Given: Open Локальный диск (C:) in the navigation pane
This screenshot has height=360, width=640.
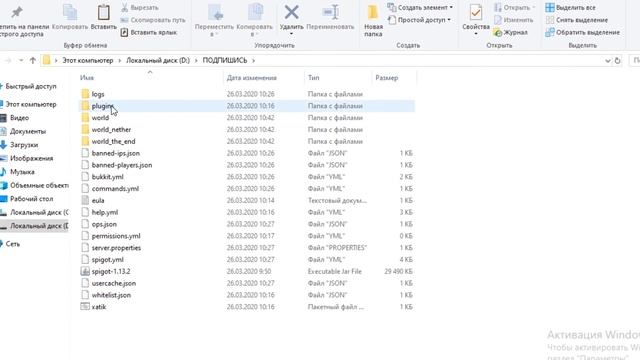Looking at the screenshot, I should click(x=39, y=212).
